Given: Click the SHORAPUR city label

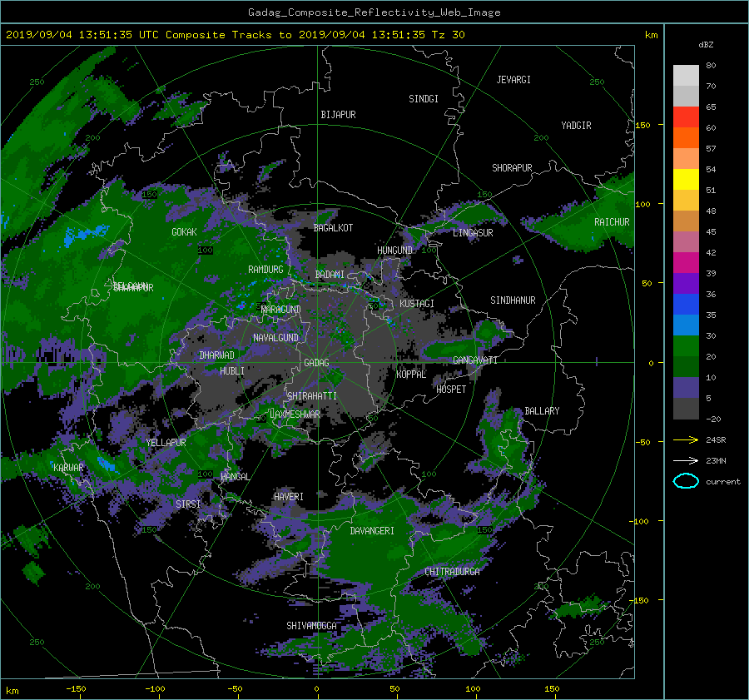Looking at the screenshot, I should click(512, 167).
